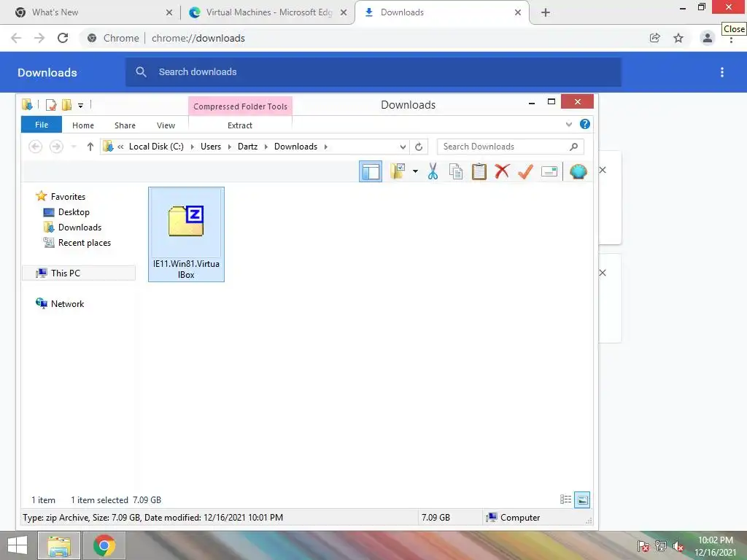
Task: Click the magnifier in Search Downloads box
Action: click(574, 147)
